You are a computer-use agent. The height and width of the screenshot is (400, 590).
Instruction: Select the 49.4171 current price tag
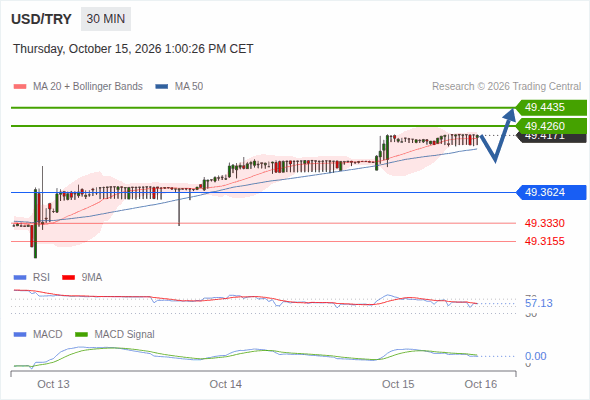552,138
